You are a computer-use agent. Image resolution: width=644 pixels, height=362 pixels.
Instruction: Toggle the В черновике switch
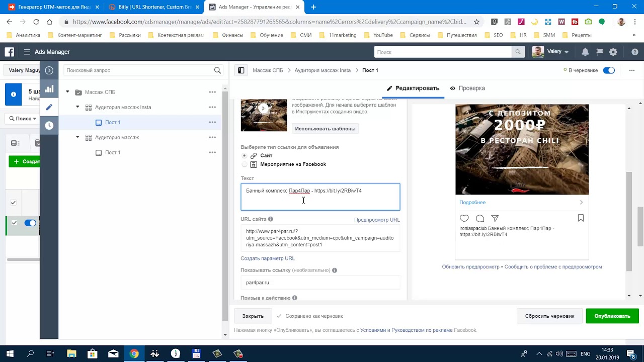pos(609,70)
